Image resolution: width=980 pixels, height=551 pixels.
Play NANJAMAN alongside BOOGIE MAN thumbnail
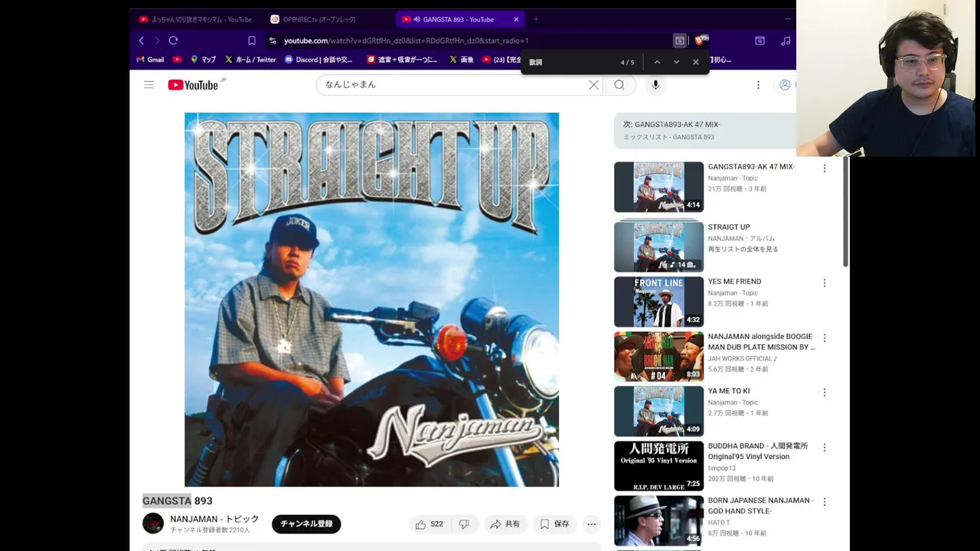[658, 357]
